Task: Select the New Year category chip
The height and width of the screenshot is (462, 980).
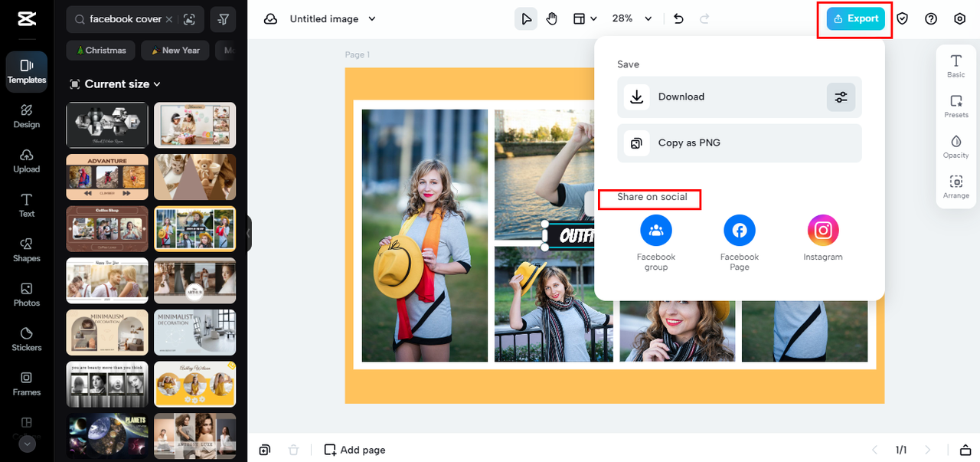Action: tap(175, 51)
